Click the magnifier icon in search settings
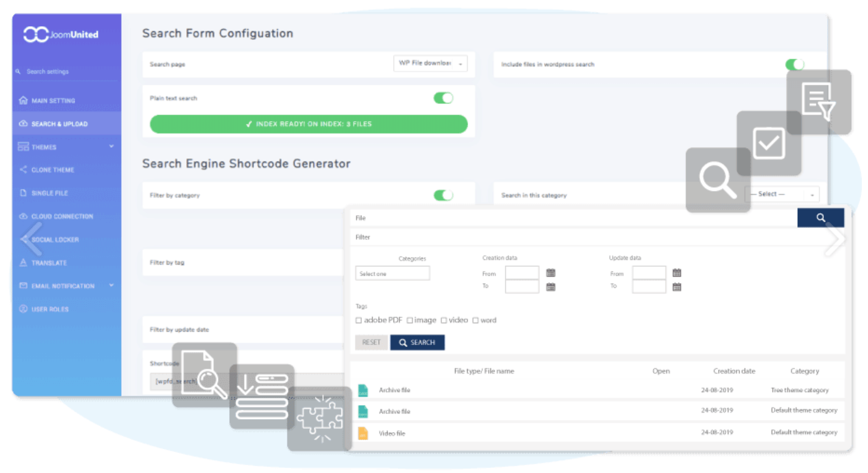The width and height of the screenshot is (868, 473). [19, 72]
